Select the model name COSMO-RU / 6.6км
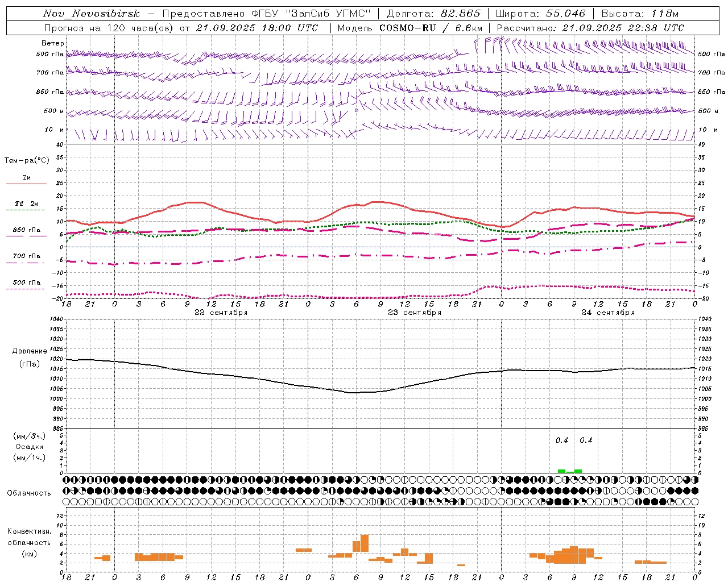The width and height of the screenshot is (728, 582). point(431,28)
